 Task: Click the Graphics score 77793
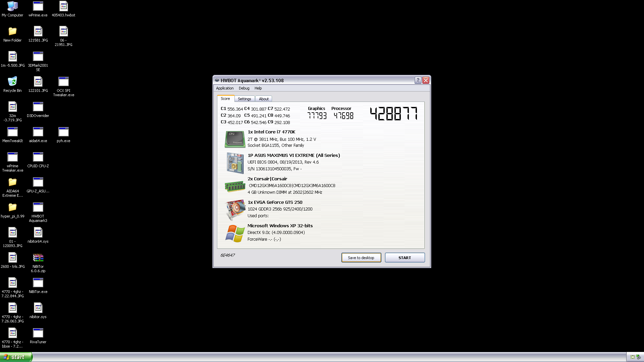pos(317,116)
